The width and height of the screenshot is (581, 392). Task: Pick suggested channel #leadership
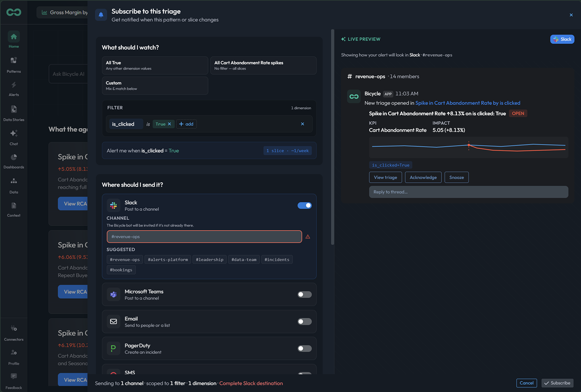[x=209, y=260]
